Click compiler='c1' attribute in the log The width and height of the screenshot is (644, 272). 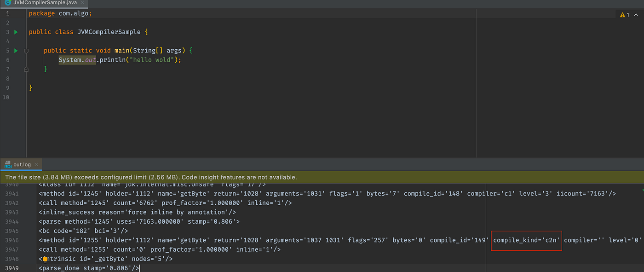click(x=491, y=194)
